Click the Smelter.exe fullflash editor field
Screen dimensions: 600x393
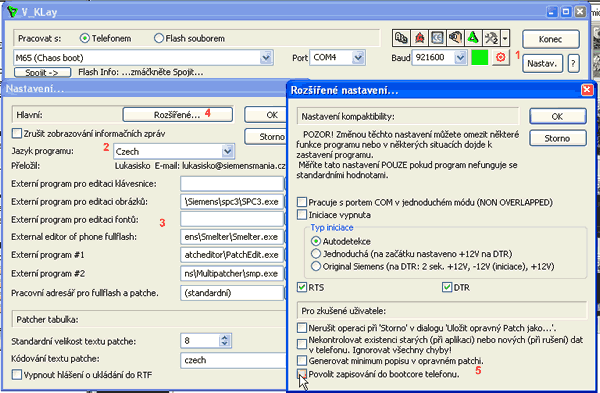pyautogui.click(x=232, y=237)
